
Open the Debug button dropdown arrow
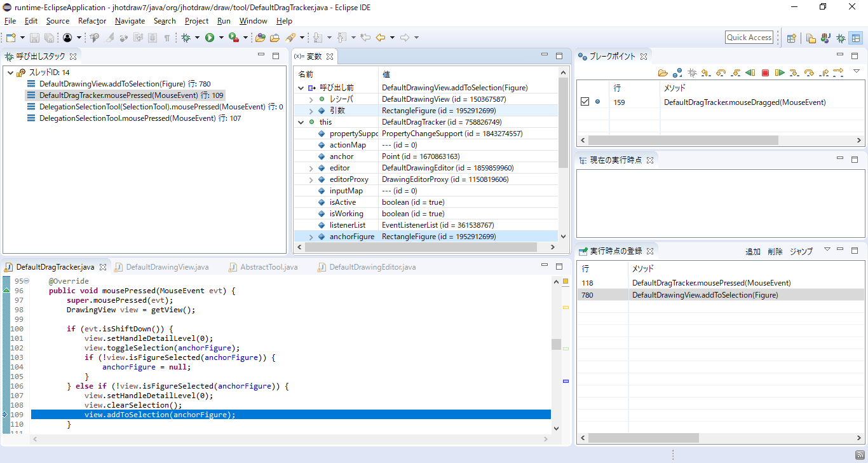click(x=198, y=38)
